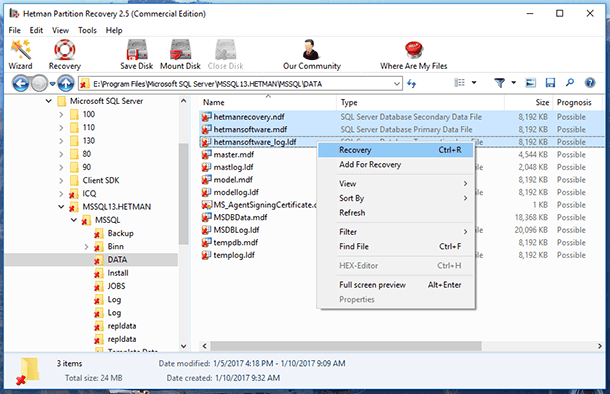Open the Help menu
610x394 pixels.
point(114,30)
